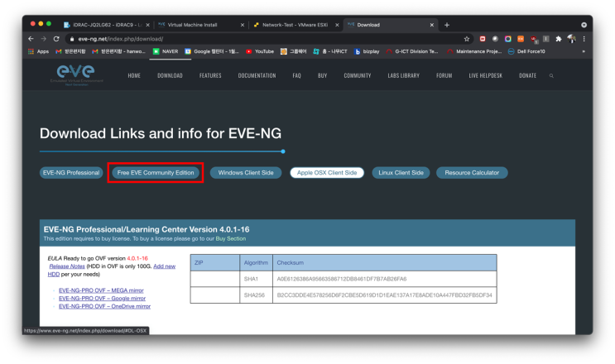Click the browser back arrow
The image size is (615, 364).
(31, 39)
